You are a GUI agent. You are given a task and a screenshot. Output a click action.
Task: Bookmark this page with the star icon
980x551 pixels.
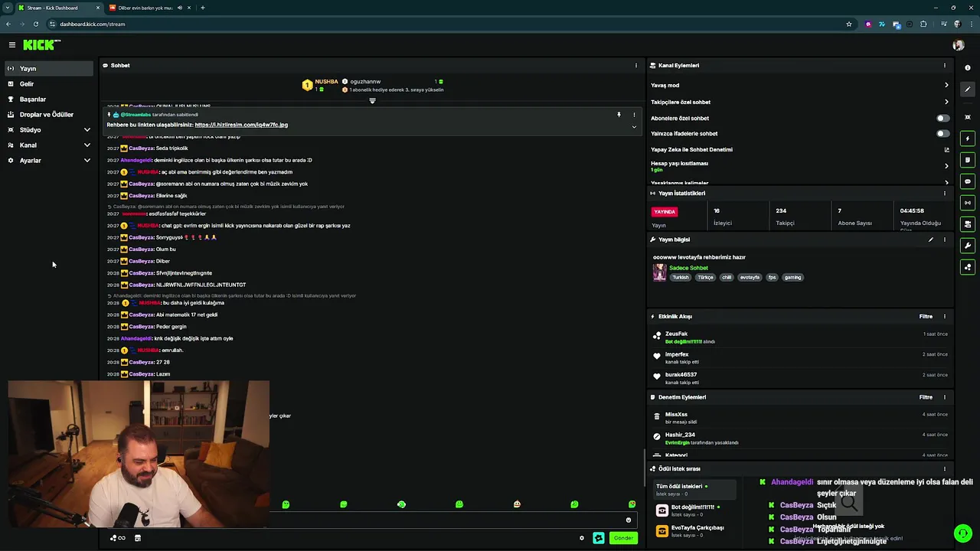pos(849,24)
